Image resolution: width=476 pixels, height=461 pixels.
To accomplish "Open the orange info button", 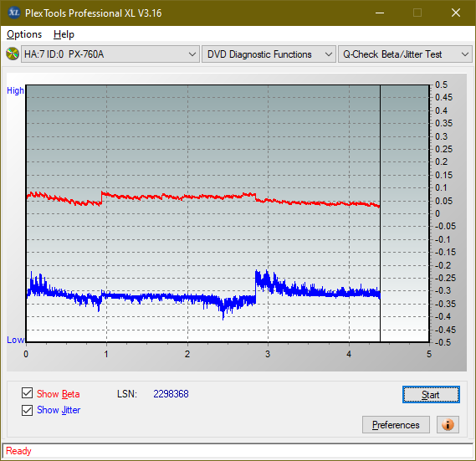I will point(448,424).
